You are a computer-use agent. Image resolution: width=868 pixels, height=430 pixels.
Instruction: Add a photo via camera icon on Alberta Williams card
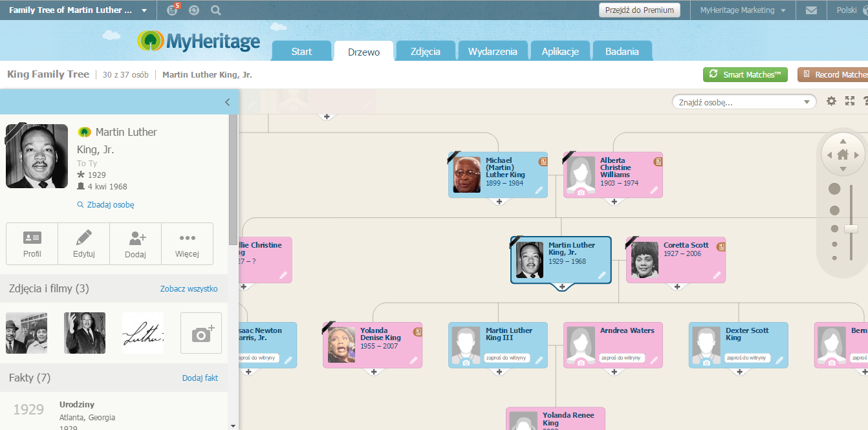[581, 193]
